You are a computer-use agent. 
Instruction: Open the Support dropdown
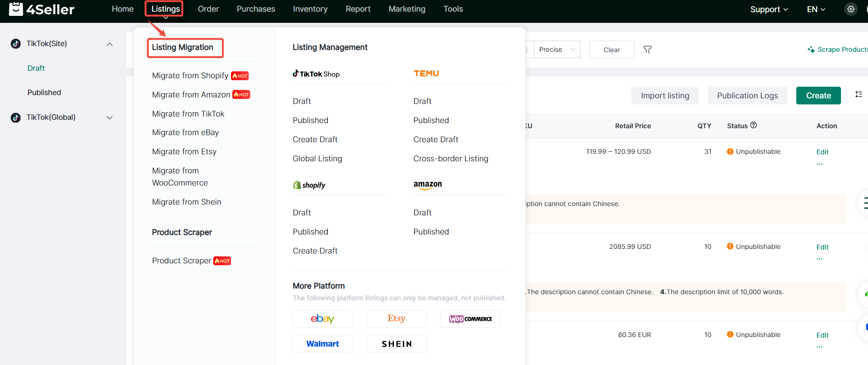tap(769, 9)
